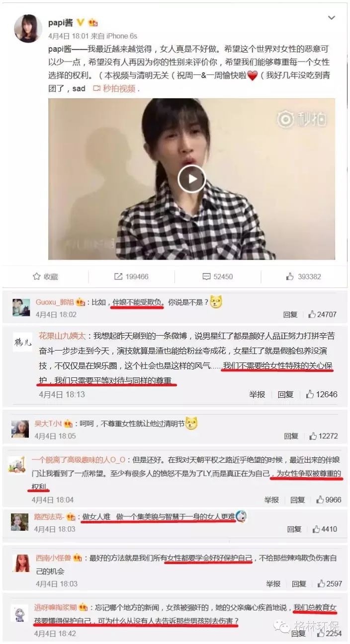This screenshot has width=350, height=644.
Task: Like the comment with 12272 likes
Action: [323, 436]
